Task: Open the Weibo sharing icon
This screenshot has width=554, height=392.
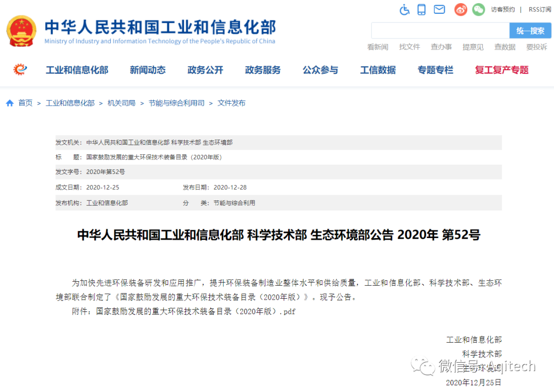Action: [x=460, y=9]
